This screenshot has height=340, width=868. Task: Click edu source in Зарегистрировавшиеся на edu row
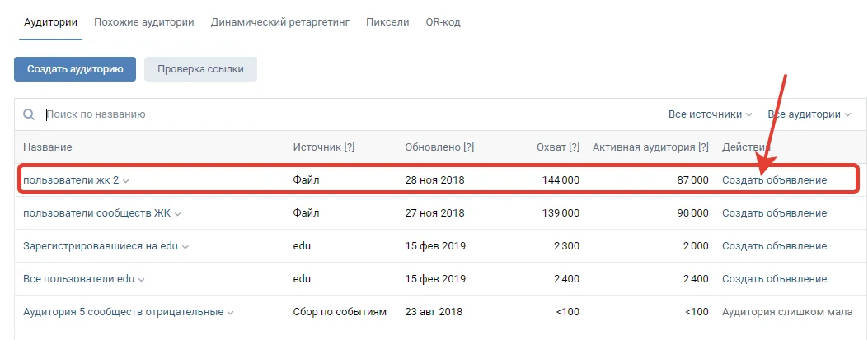[302, 246]
